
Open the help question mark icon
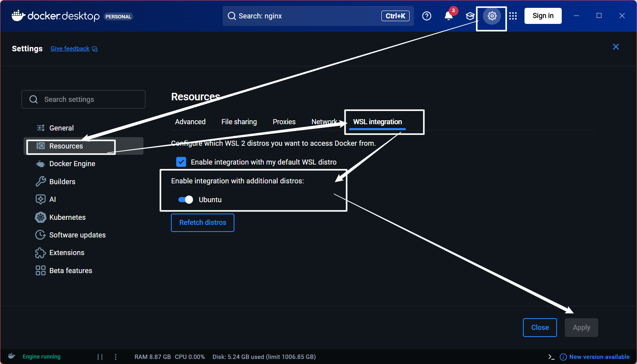(x=426, y=16)
